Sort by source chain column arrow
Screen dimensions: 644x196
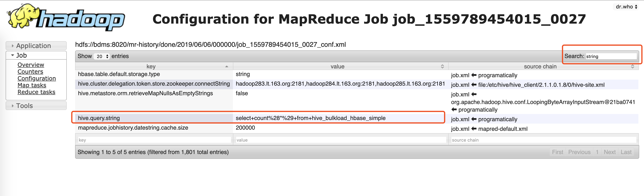632,67
